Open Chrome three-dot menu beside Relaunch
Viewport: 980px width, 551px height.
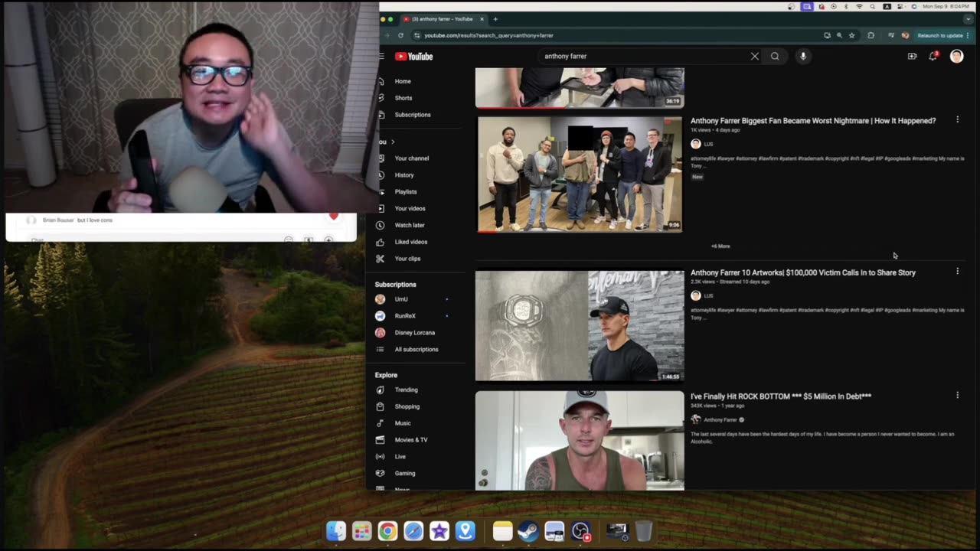click(969, 35)
